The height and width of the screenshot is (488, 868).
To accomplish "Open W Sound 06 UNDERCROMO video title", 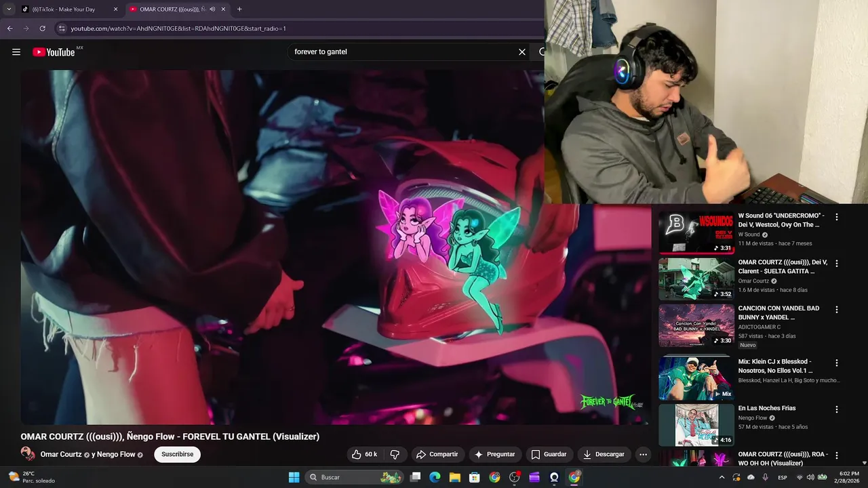I will [781, 220].
